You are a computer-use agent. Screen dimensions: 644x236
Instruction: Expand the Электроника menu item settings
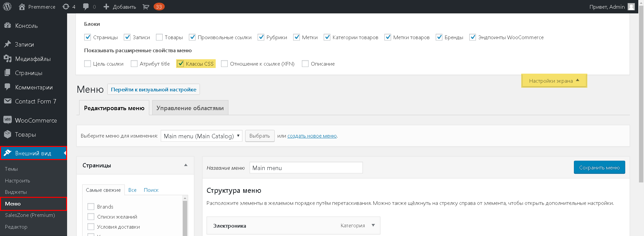pyautogui.click(x=373, y=225)
